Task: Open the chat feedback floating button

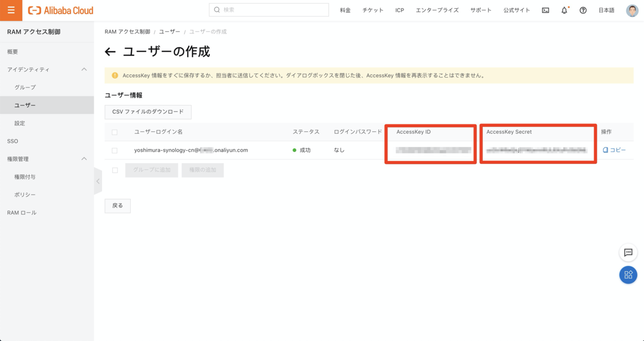Action: click(628, 253)
